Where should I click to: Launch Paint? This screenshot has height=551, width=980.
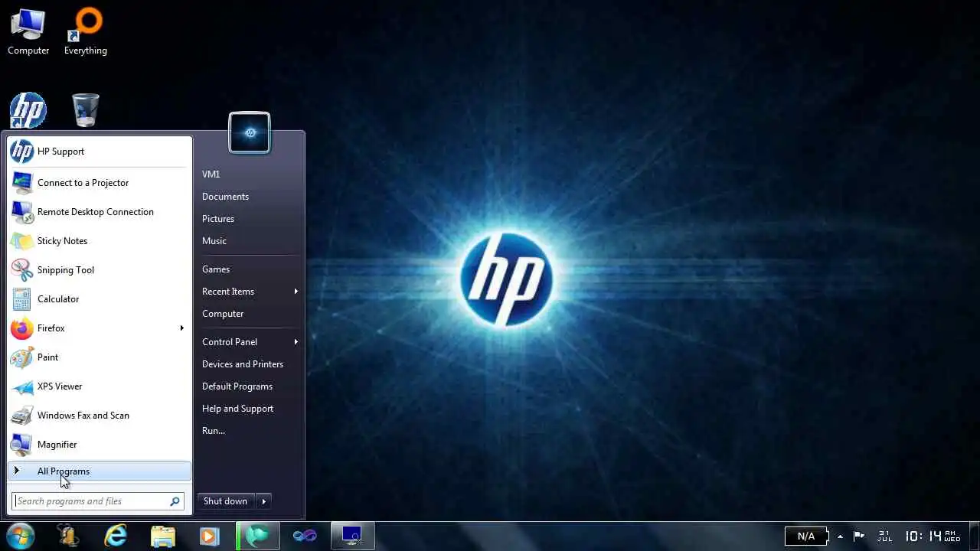tap(100, 357)
